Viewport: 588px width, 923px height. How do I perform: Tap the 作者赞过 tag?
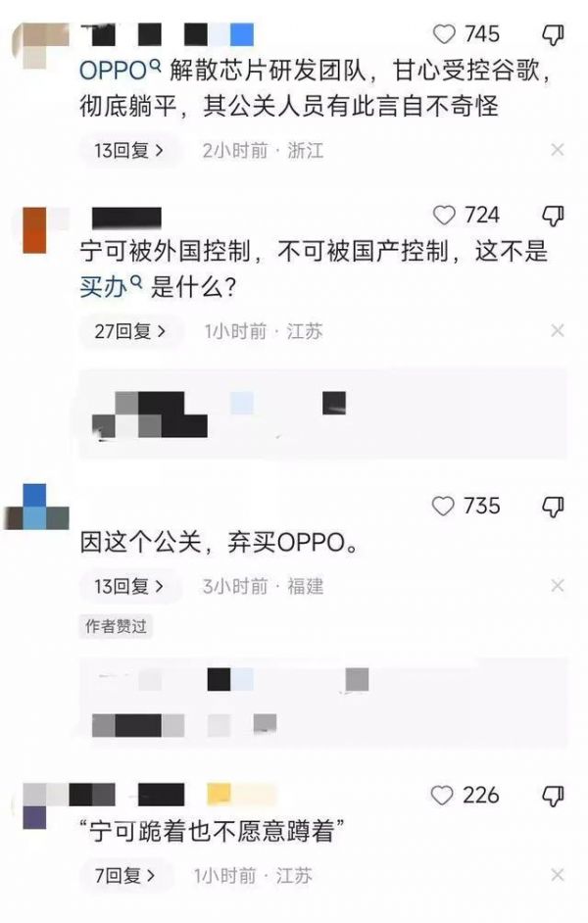(x=116, y=626)
